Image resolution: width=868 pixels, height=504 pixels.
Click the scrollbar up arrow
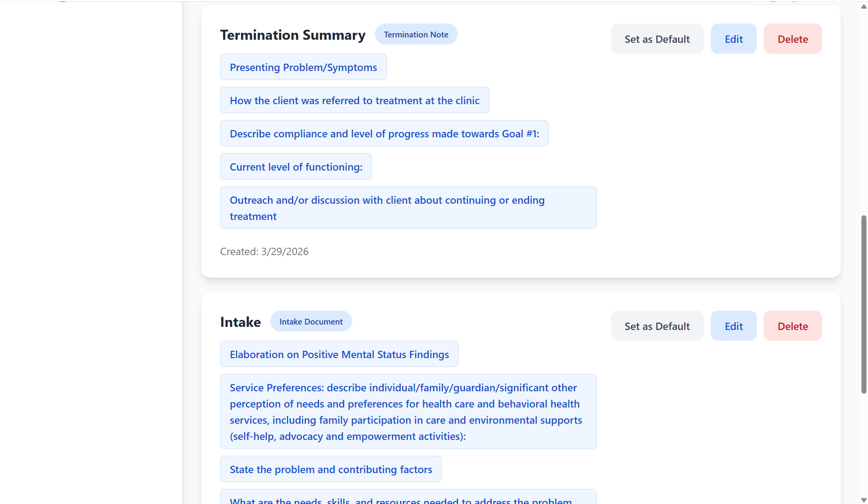[863, 6]
